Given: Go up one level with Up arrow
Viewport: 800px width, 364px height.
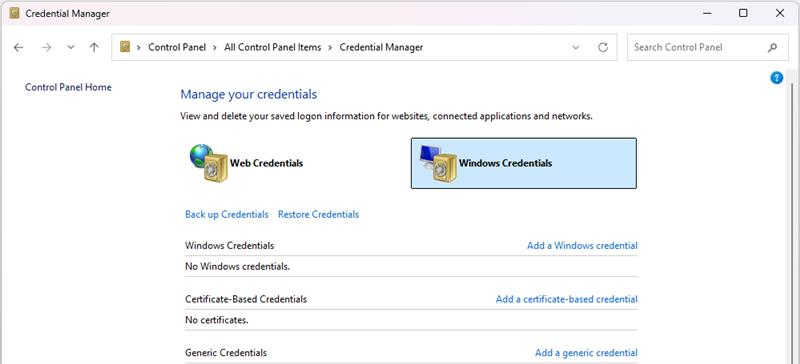Looking at the screenshot, I should [94, 47].
